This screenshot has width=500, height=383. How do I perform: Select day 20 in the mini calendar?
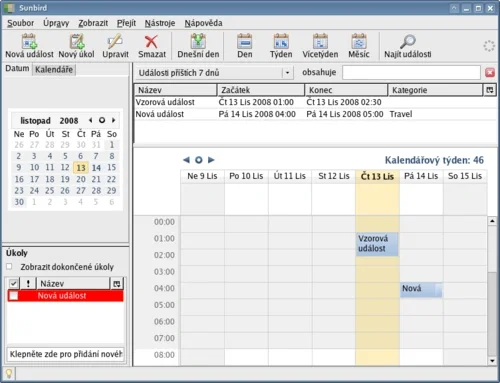[x=81, y=179]
